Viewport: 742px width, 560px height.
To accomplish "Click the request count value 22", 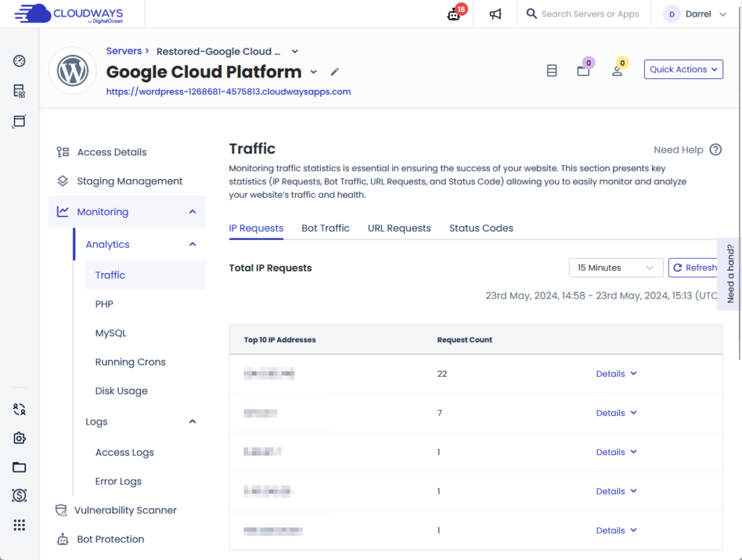I will [442, 374].
